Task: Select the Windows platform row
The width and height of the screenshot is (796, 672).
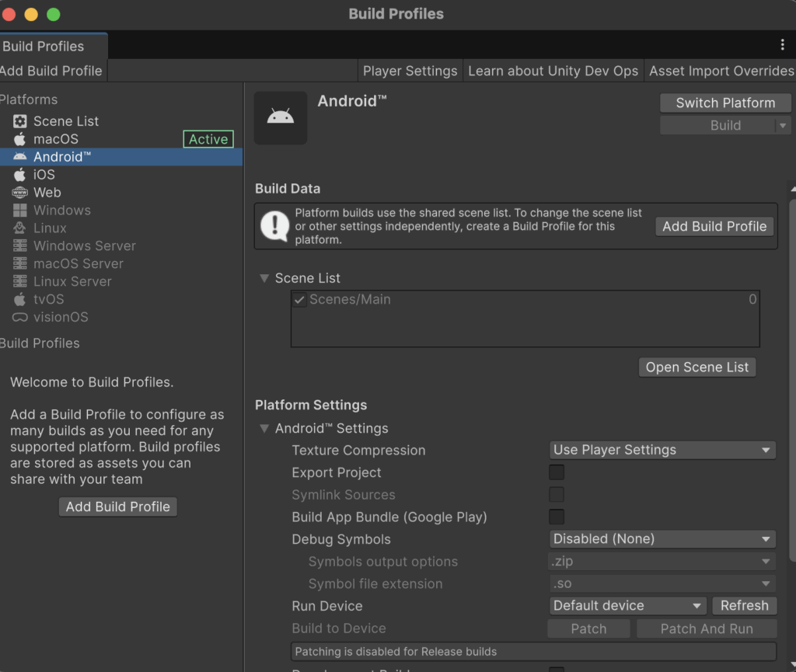Action: coord(120,210)
